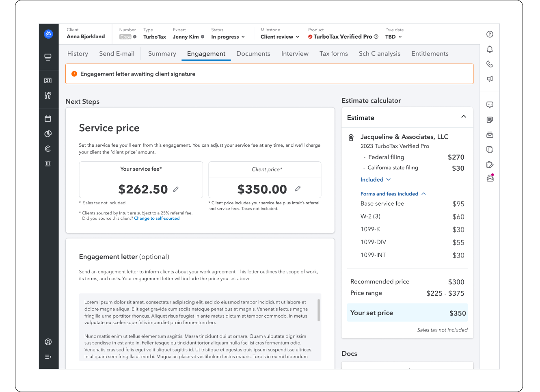Open the pie chart reports icon

point(48,134)
